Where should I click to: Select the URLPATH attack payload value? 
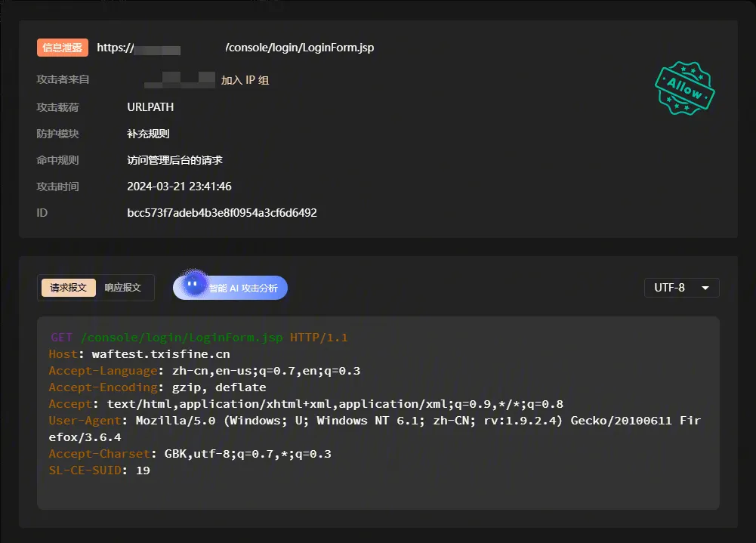pos(150,107)
